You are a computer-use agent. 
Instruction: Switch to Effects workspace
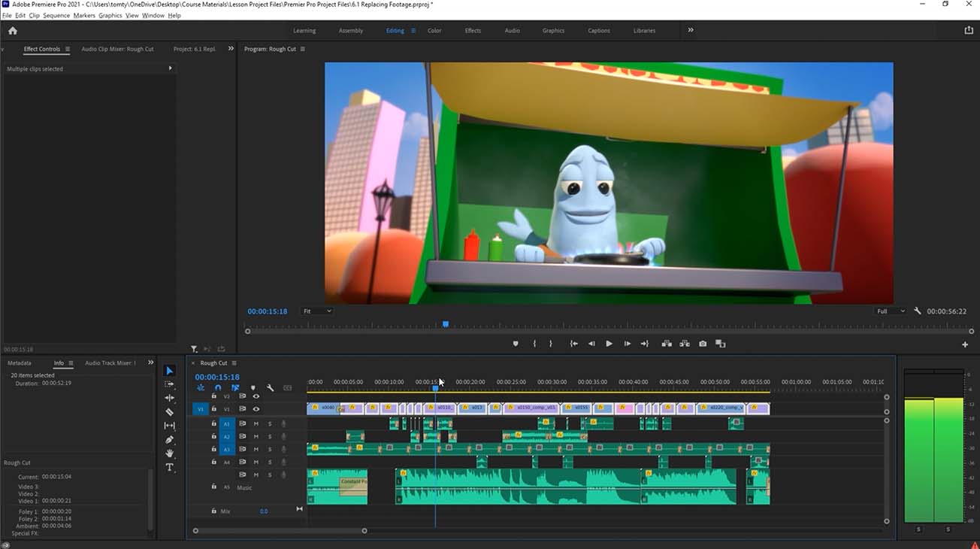pyautogui.click(x=473, y=31)
